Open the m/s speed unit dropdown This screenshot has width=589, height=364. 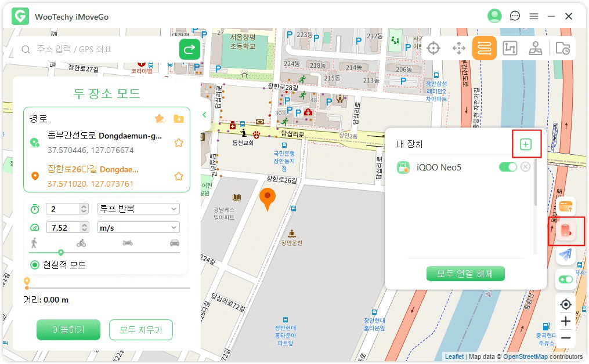click(138, 228)
